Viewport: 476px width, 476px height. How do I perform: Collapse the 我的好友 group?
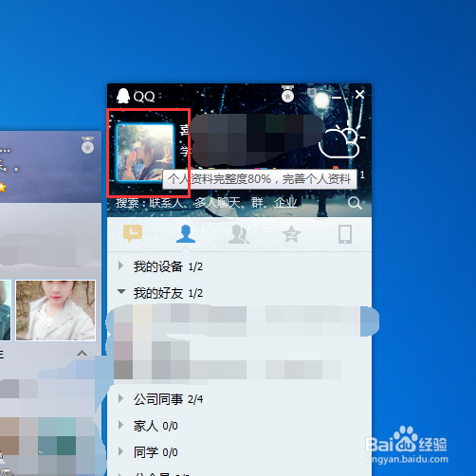pos(121,291)
